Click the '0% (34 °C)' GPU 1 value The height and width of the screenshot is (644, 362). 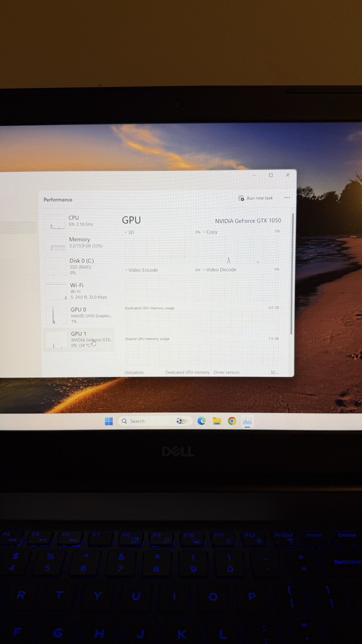(x=81, y=346)
